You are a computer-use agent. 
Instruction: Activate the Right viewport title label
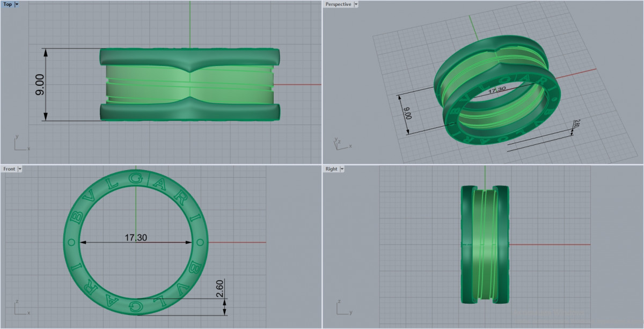pos(331,169)
